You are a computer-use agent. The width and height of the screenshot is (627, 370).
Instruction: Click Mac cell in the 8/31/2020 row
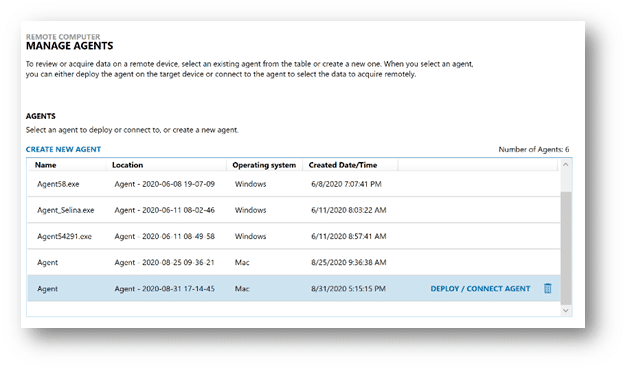click(x=242, y=288)
